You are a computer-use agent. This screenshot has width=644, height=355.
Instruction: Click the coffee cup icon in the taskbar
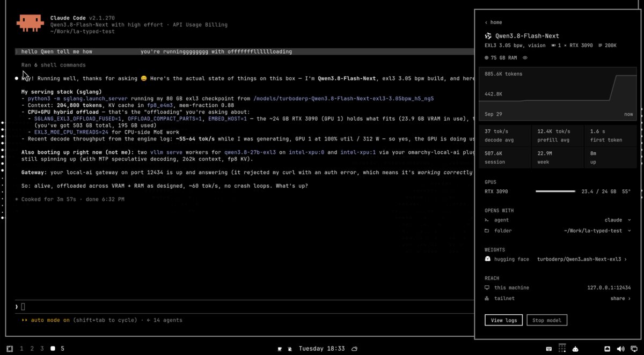(x=279, y=349)
